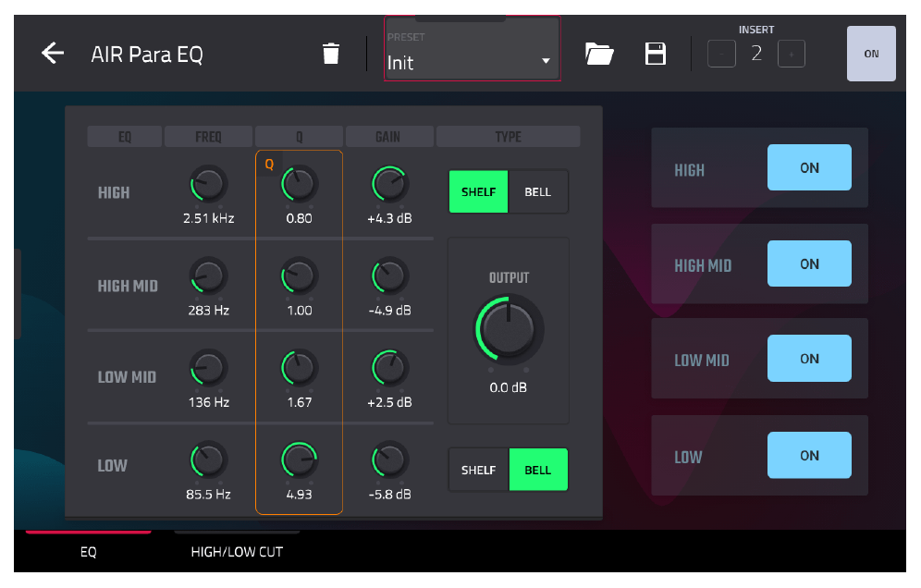Toggle the LOW MID band ON switch

coord(809,359)
